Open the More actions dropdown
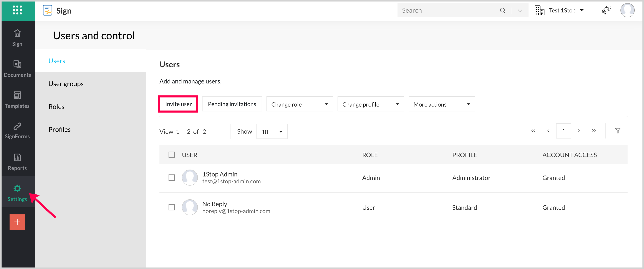This screenshot has height=269, width=644. (x=441, y=104)
